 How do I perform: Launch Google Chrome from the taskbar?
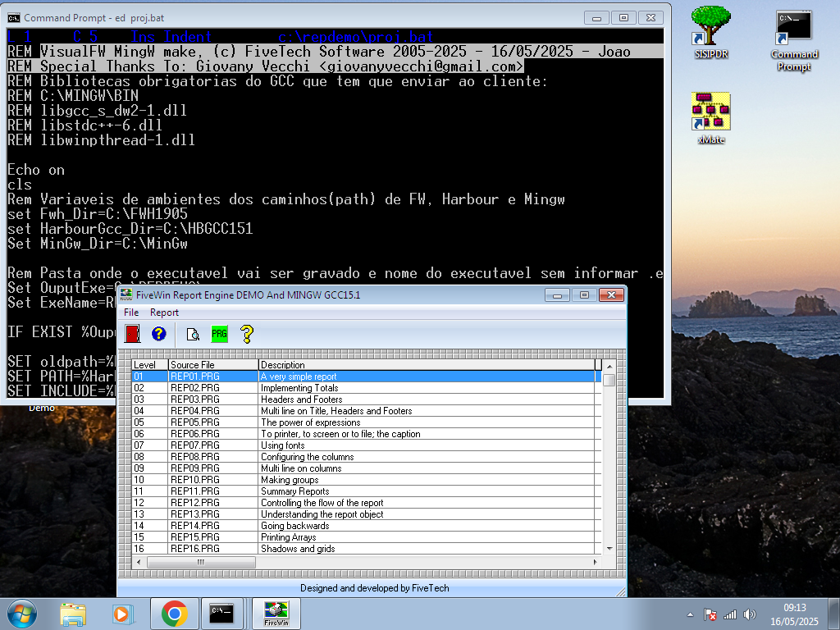tap(174, 613)
